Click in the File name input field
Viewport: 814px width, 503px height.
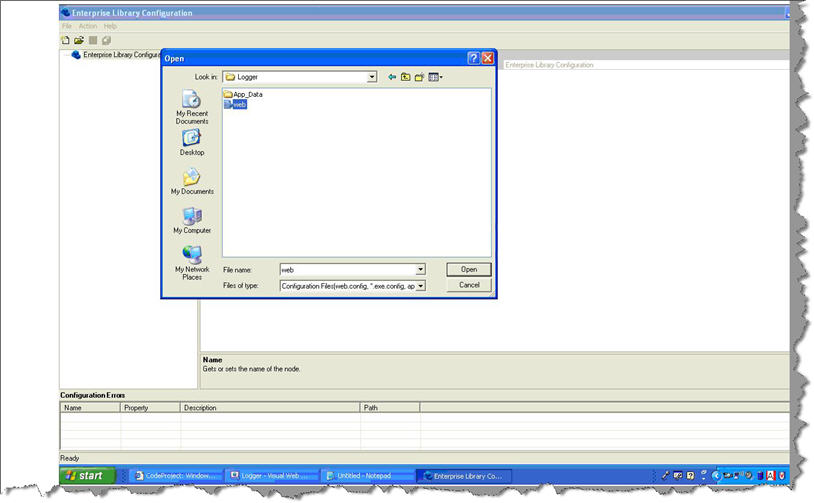click(x=348, y=270)
